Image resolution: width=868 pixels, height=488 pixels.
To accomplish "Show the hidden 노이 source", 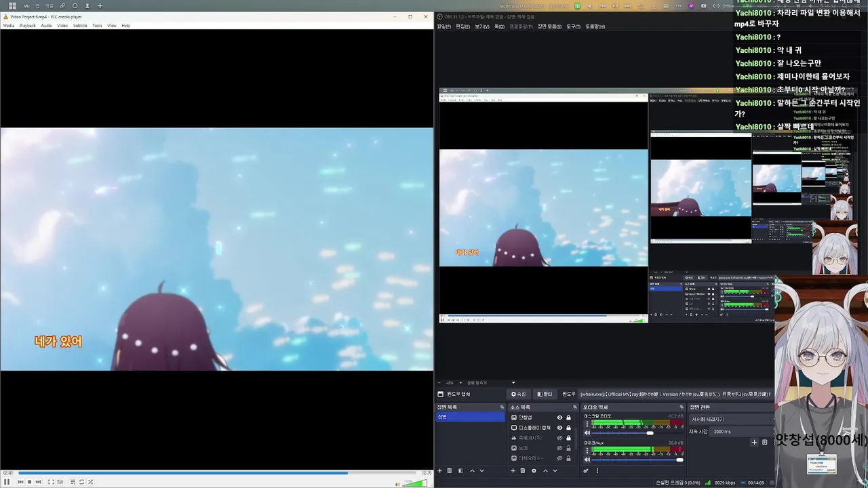I will pyautogui.click(x=559, y=448).
